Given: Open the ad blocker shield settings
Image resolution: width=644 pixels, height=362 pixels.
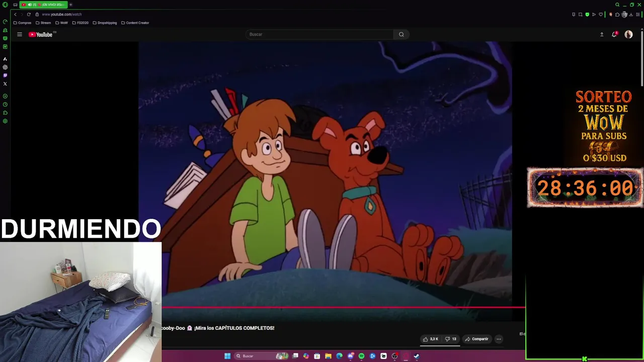Looking at the screenshot, I should coord(587,14).
